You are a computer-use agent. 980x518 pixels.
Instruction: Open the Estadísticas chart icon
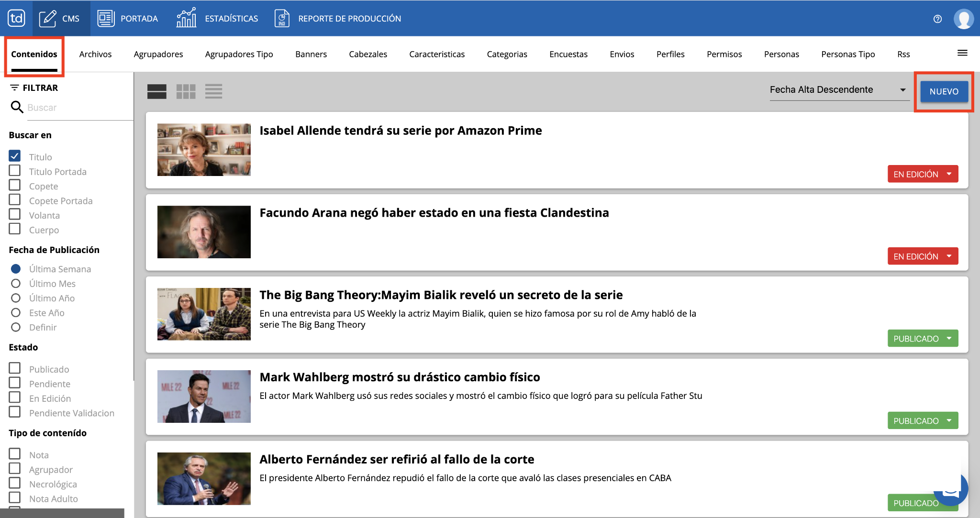click(186, 18)
